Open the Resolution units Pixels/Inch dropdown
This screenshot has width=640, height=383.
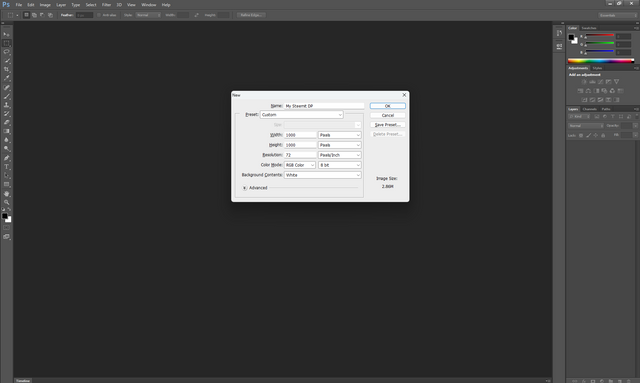tap(340, 155)
